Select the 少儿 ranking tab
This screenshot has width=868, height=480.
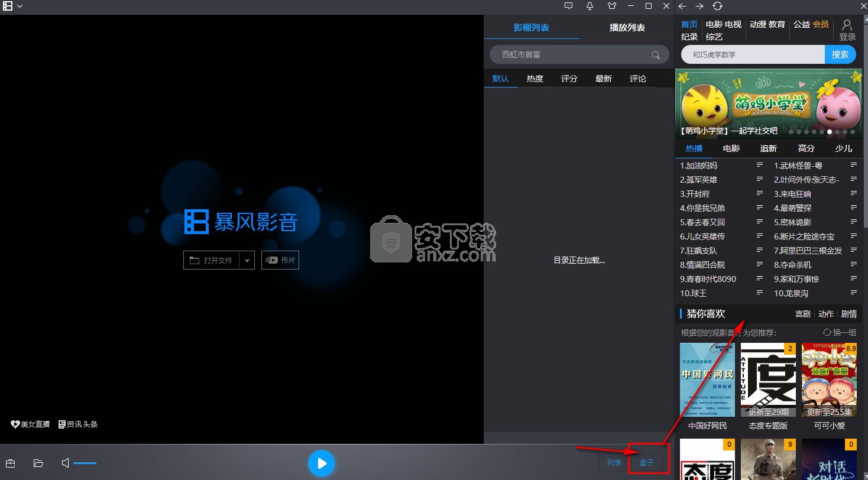click(x=843, y=148)
